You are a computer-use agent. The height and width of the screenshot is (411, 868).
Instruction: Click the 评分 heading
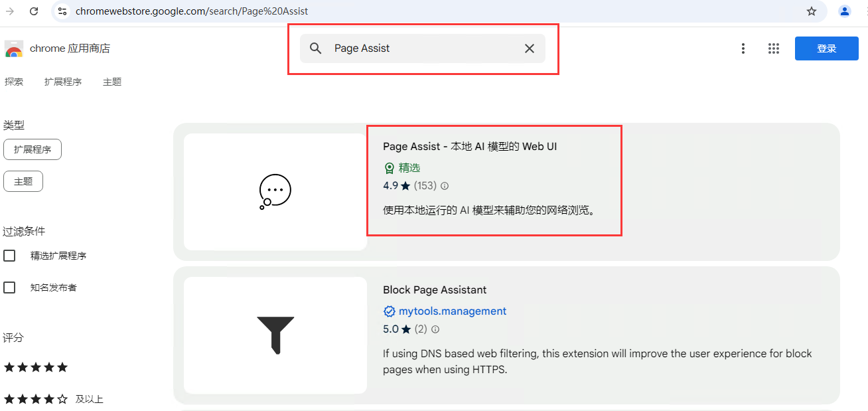(x=13, y=337)
